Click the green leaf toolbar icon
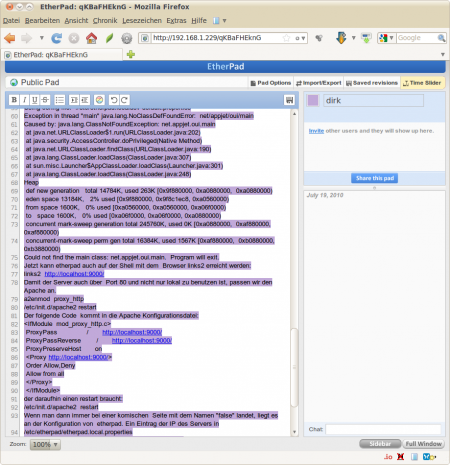 109,38
